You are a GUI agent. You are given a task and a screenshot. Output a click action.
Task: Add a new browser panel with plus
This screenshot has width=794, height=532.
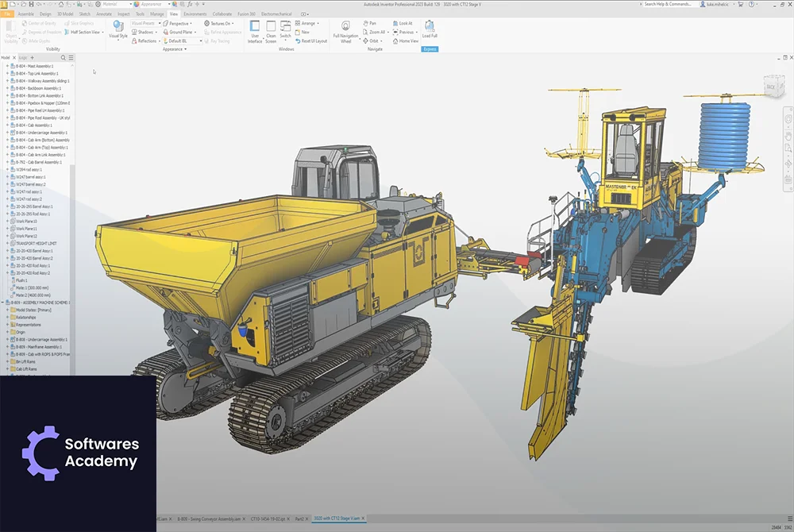(x=33, y=58)
